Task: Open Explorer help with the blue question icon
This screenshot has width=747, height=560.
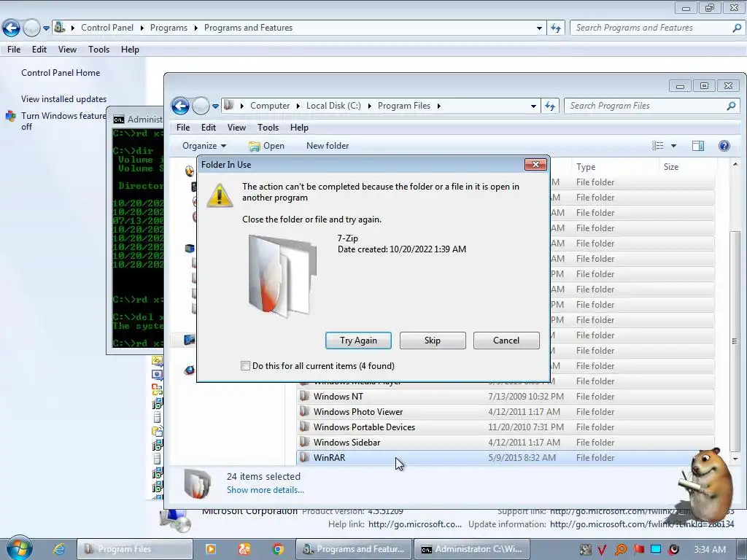Action: (x=724, y=146)
